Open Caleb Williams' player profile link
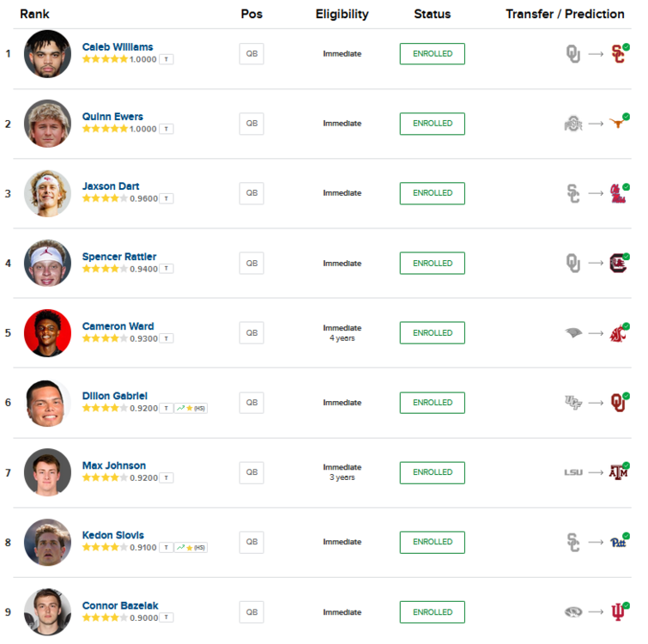The image size is (648, 644). tap(118, 47)
